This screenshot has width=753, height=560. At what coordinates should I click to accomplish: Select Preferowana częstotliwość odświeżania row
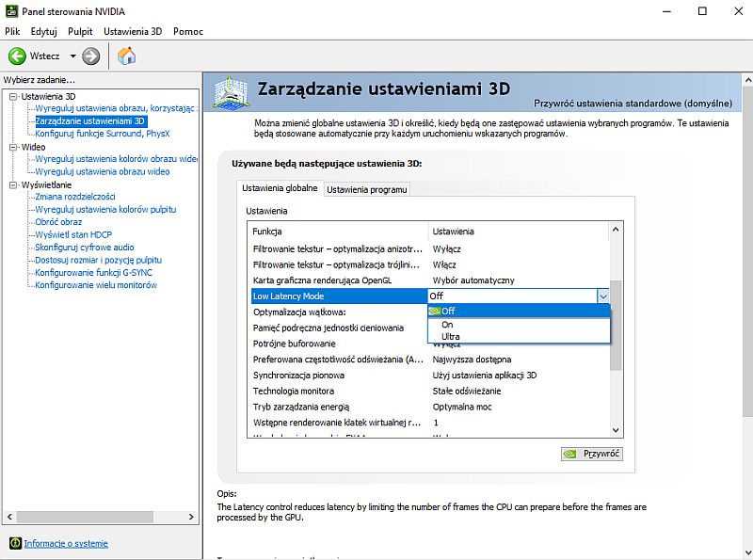(x=430, y=360)
